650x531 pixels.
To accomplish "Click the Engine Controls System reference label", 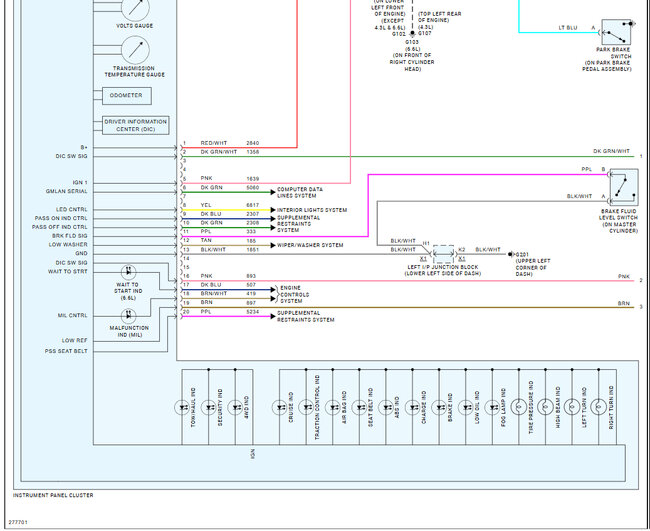I will [x=300, y=294].
